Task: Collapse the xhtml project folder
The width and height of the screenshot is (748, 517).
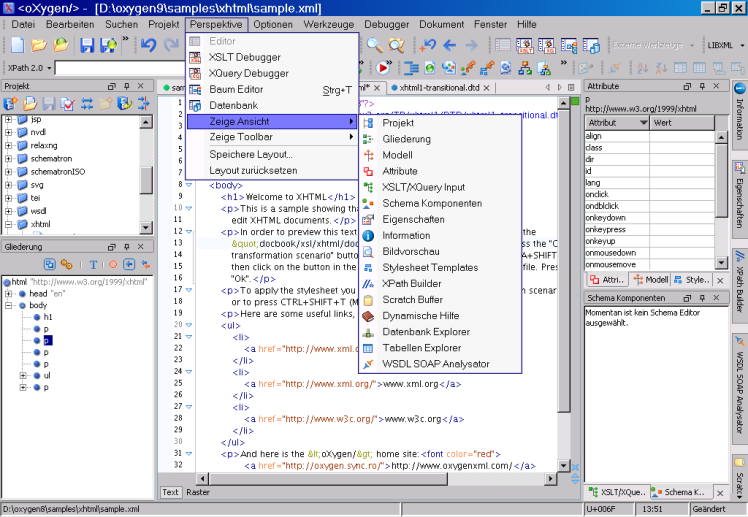Action: pyautogui.click(x=8, y=224)
